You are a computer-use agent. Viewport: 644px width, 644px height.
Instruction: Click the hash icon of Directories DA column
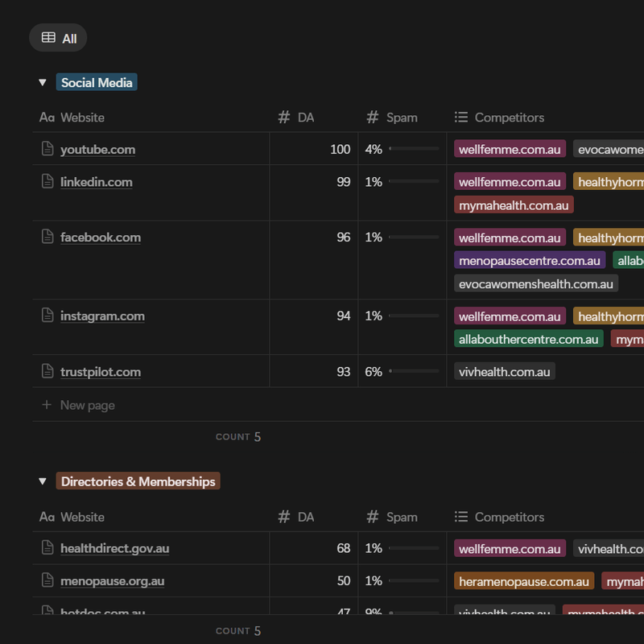284,517
